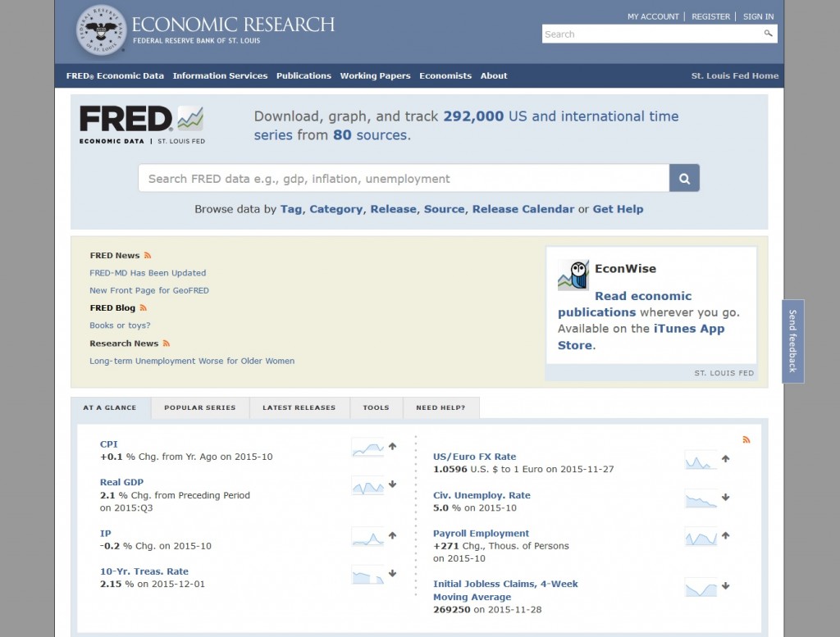Click the Read economic publications link
840x637 pixels.
click(624, 304)
